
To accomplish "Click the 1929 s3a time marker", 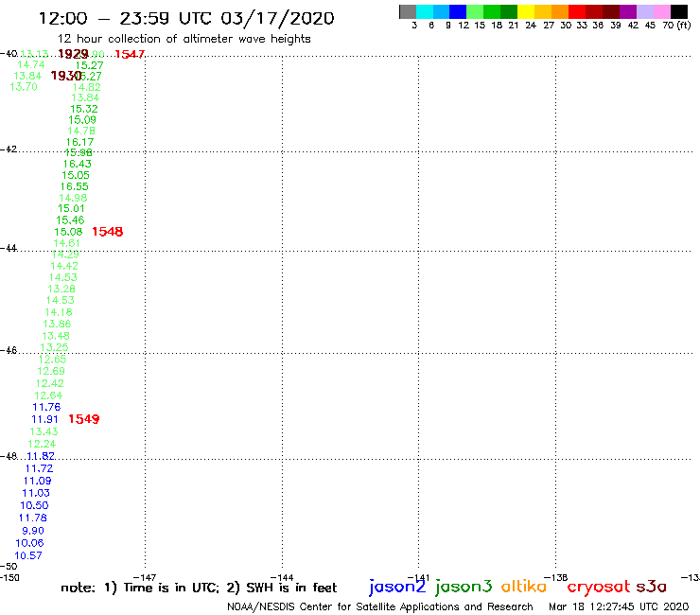I will (73, 54).
